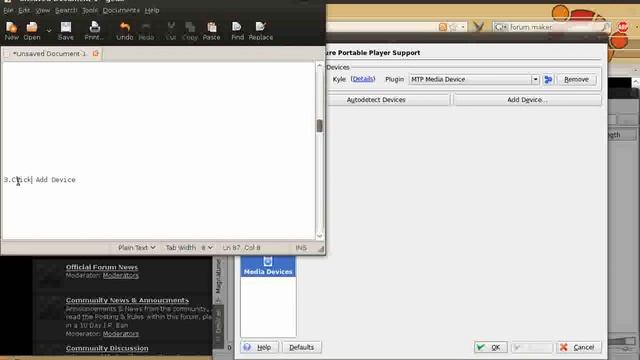Click the gedit scrollbar up arrow
This screenshot has height=360, width=640.
(320, 65)
